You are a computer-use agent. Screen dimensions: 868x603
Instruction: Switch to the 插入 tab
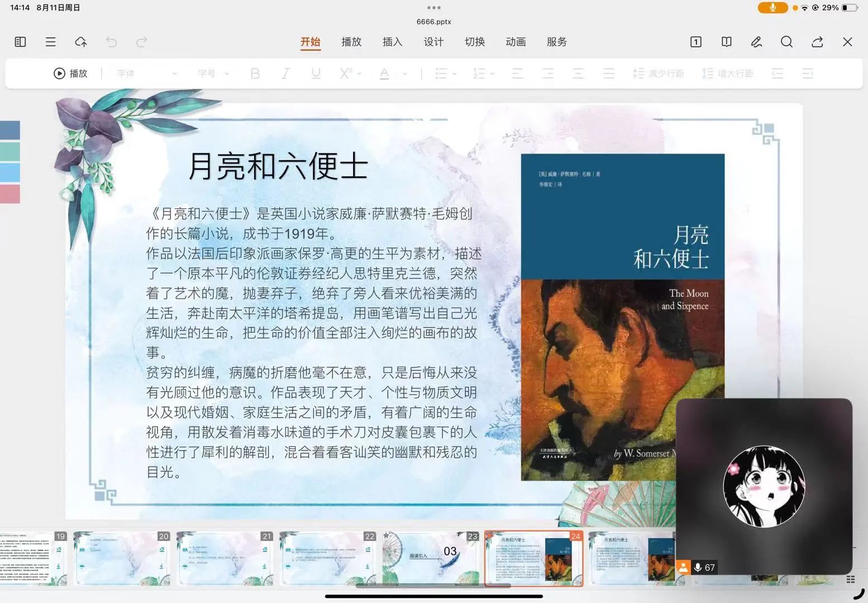pyautogui.click(x=392, y=42)
